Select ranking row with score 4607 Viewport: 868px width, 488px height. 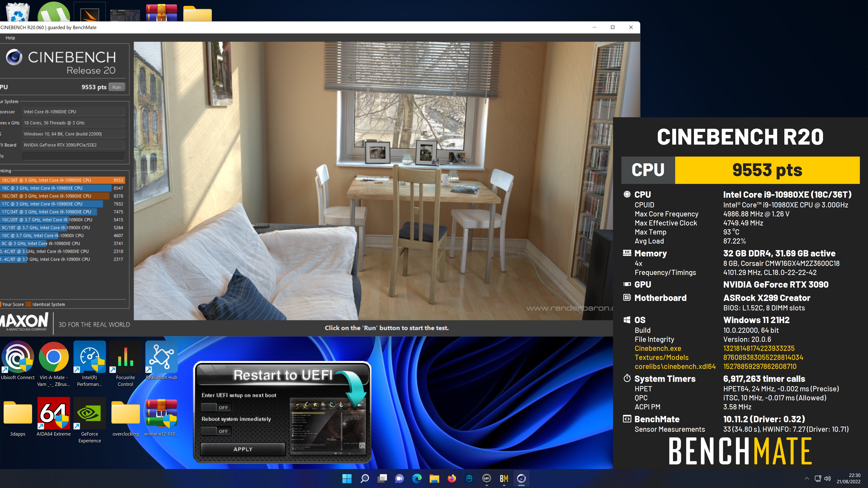click(62, 235)
